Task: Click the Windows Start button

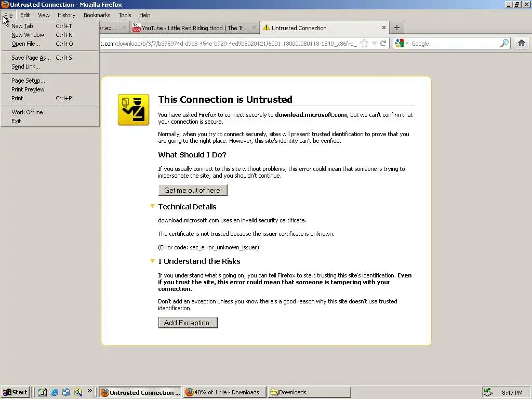Action: pyautogui.click(x=15, y=392)
